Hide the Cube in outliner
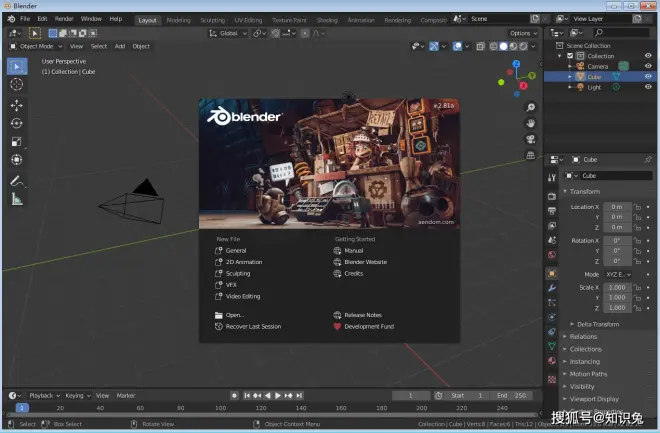Image resolution: width=660 pixels, height=433 pixels. [x=648, y=77]
